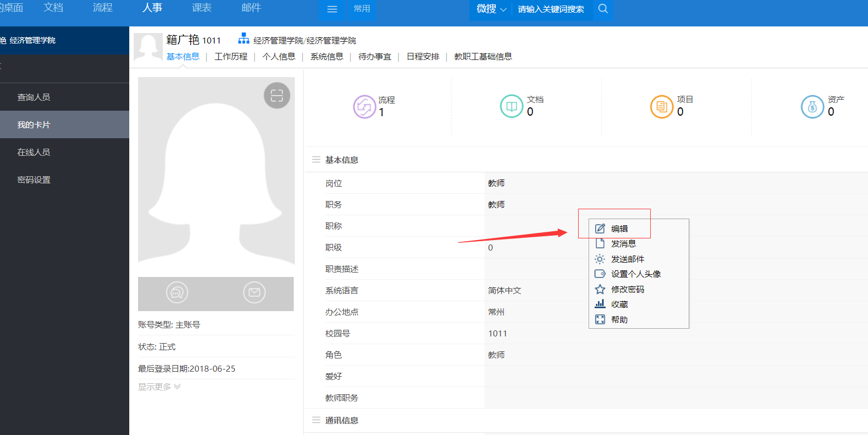
Task: Click the QR scan icon on avatar
Action: [x=277, y=96]
